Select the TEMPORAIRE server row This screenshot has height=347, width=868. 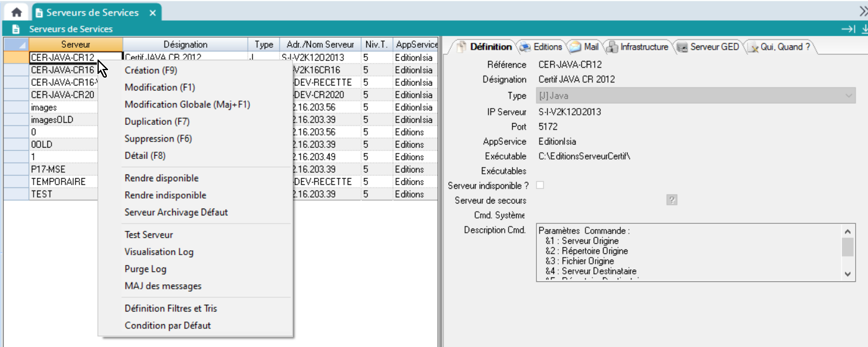click(58, 182)
